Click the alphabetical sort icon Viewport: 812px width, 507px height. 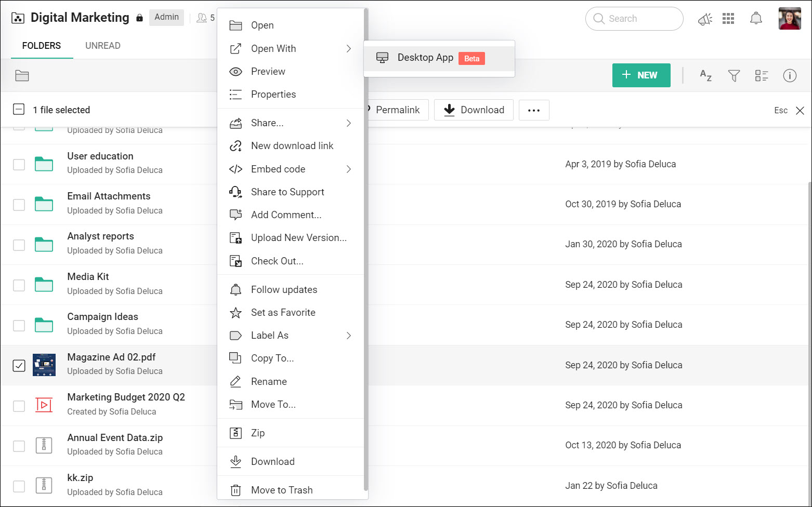705,75
